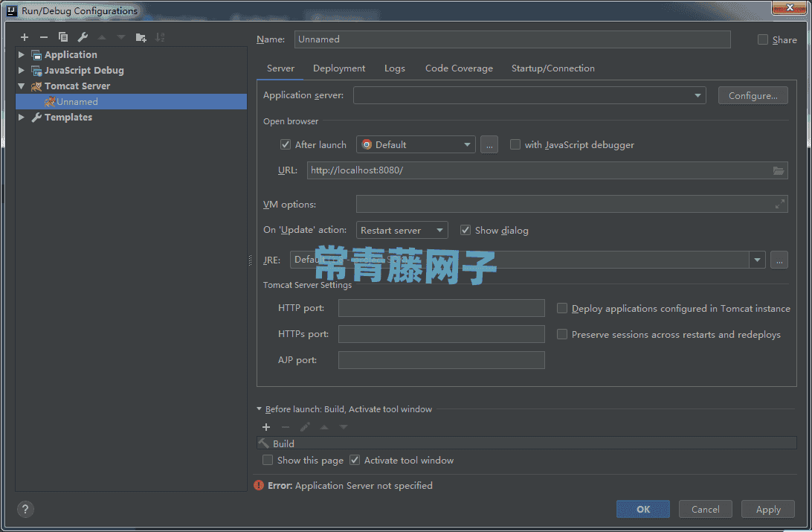Switch to the Startup/Connection tab

pos(553,68)
